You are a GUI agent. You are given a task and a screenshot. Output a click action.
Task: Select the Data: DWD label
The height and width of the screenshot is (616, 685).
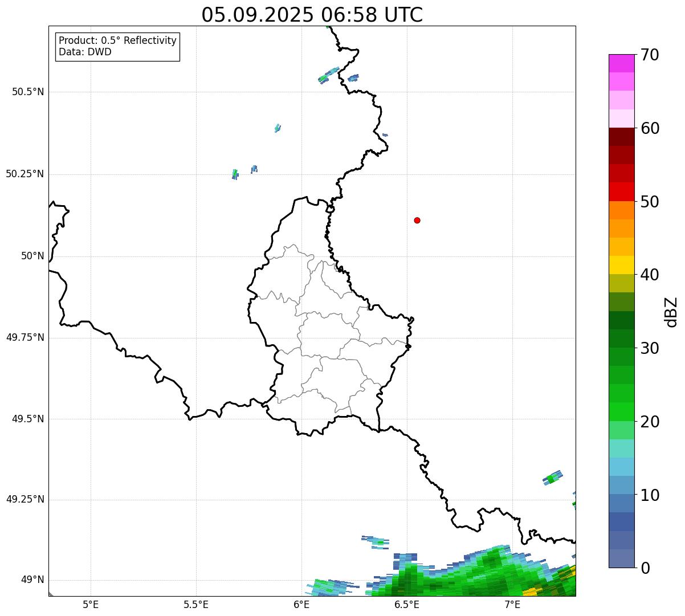(85, 52)
